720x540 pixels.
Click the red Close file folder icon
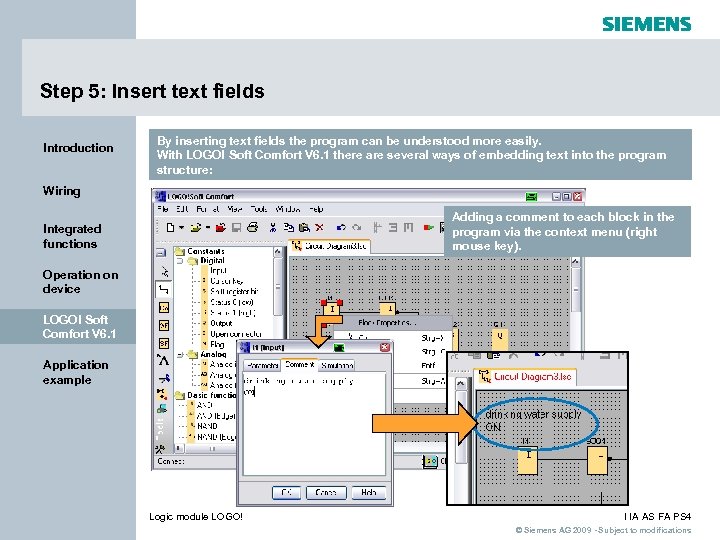220,227
